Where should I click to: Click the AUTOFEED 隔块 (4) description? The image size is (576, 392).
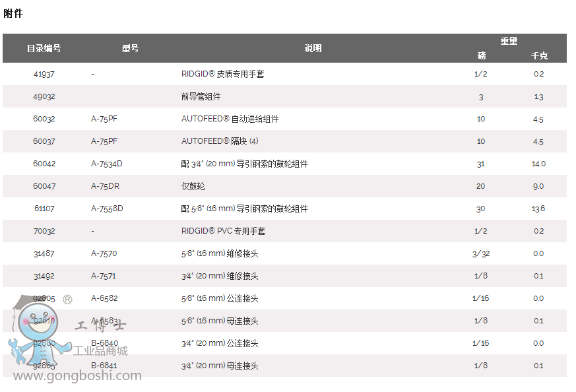pyautogui.click(x=220, y=141)
